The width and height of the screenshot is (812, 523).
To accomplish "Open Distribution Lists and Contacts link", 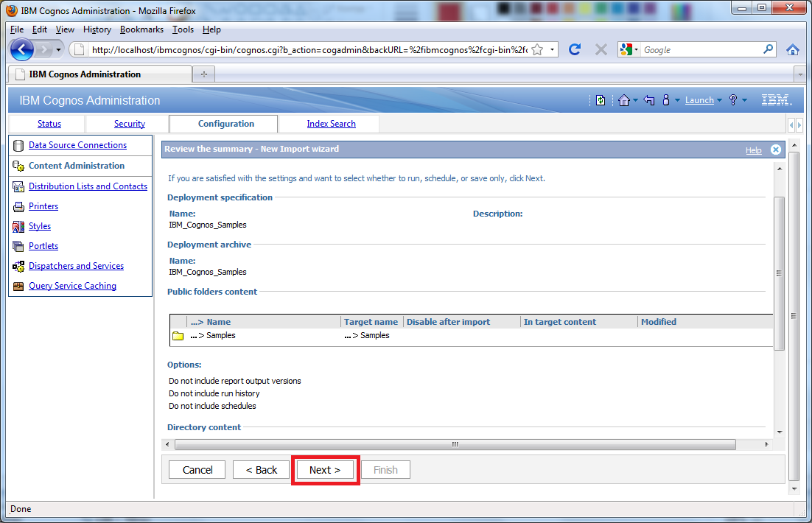I will point(88,186).
